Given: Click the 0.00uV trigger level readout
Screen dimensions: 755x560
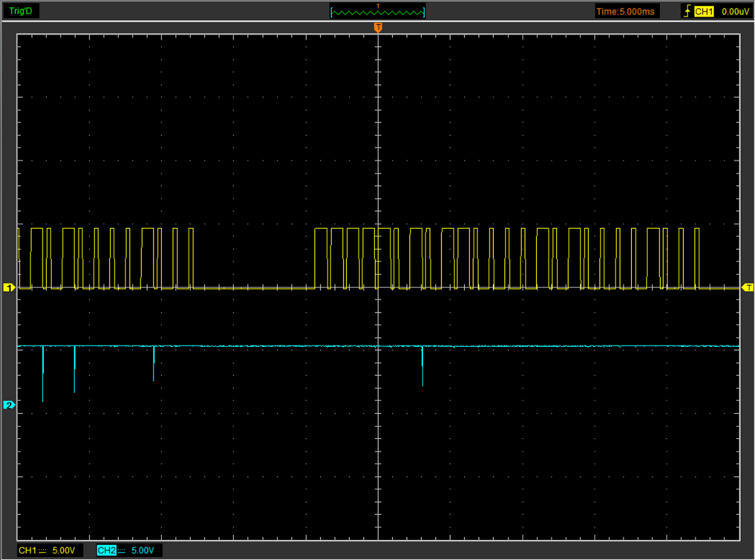Looking at the screenshot, I should [735, 12].
